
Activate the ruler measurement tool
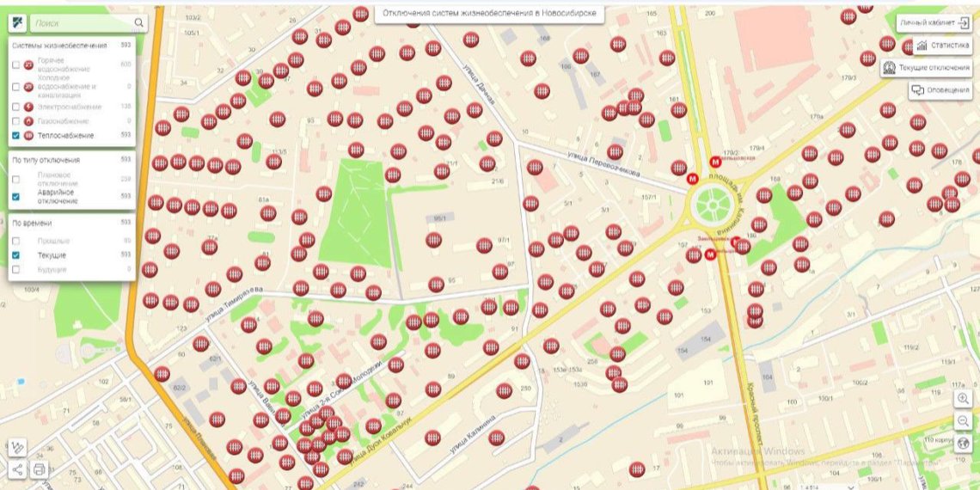[17, 448]
